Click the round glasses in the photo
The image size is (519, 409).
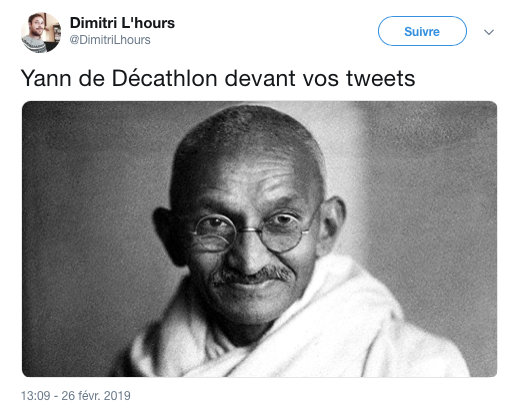tap(251, 232)
